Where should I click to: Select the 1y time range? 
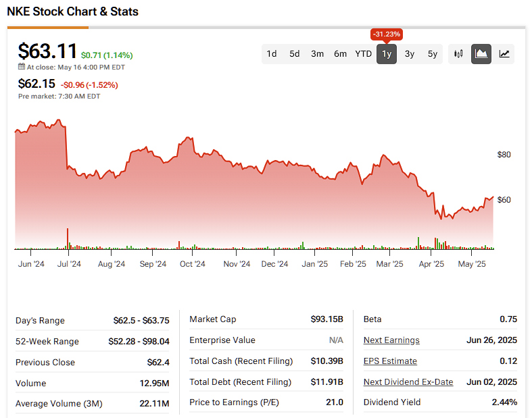tap(387, 54)
